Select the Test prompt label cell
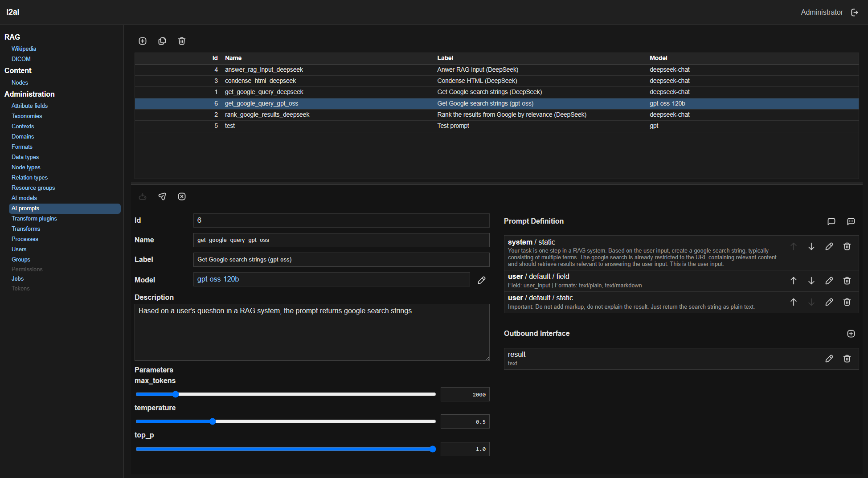Screen dimensions: 868x478 (453, 126)
